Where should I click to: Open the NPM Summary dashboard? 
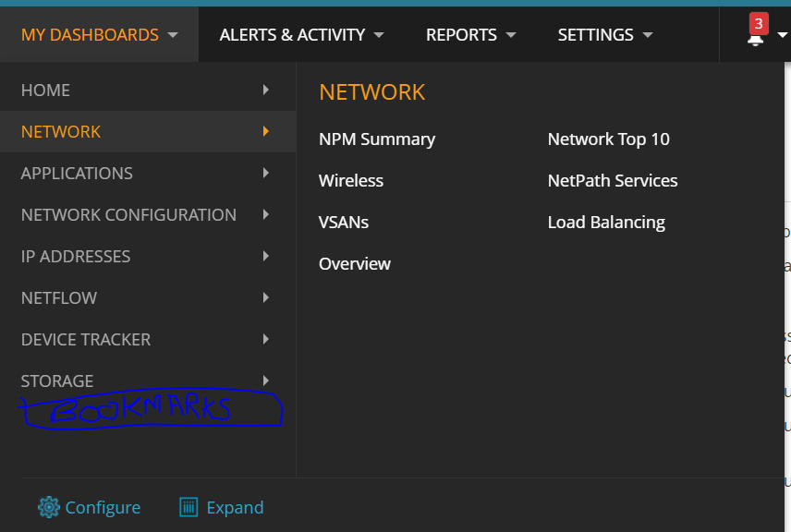pos(377,139)
